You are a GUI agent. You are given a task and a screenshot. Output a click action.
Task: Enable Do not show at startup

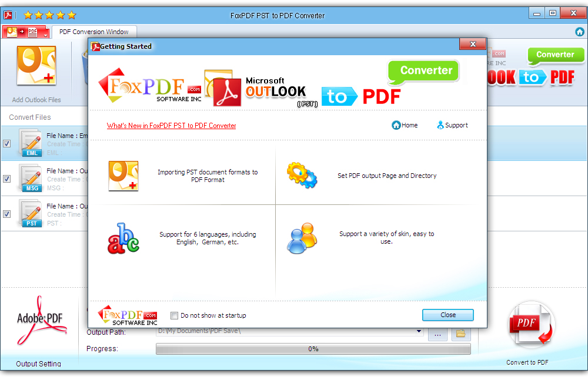[x=174, y=315]
